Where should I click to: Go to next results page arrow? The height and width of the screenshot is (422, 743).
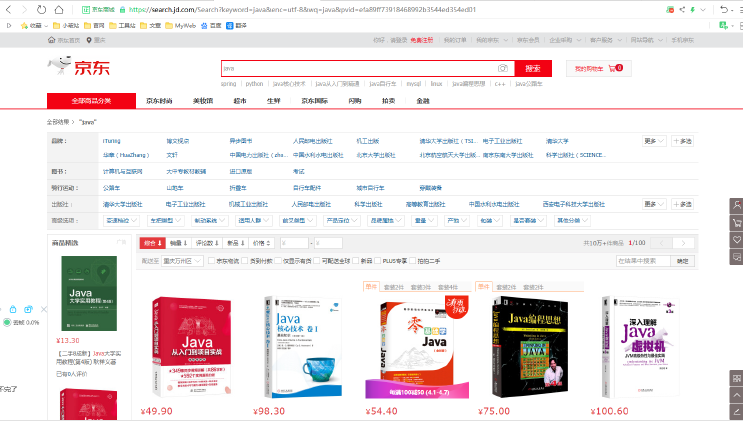pos(684,243)
